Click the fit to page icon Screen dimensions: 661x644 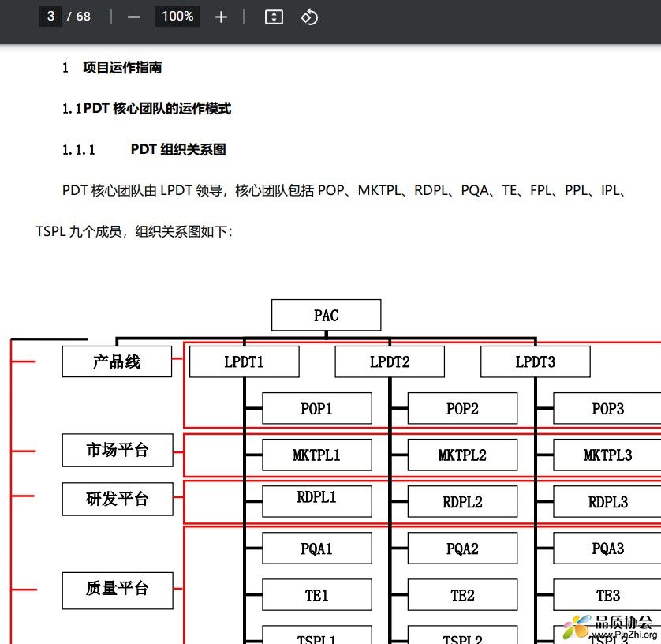tap(274, 17)
